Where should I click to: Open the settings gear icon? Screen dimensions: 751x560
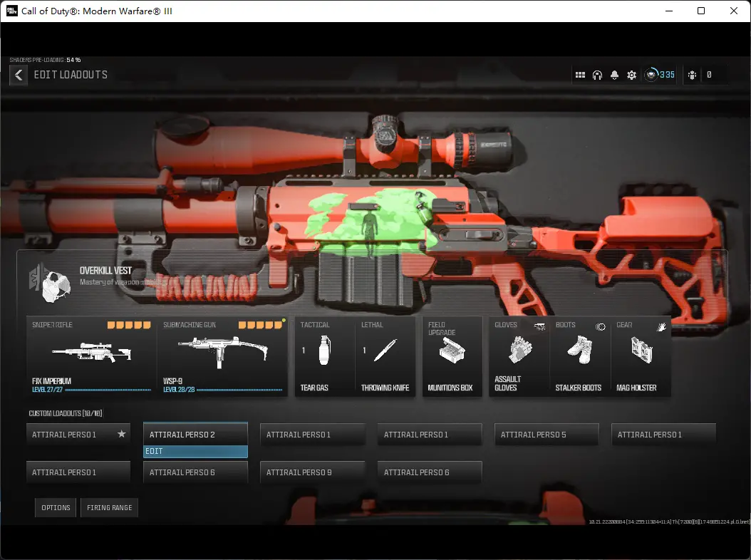coord(632,76)
